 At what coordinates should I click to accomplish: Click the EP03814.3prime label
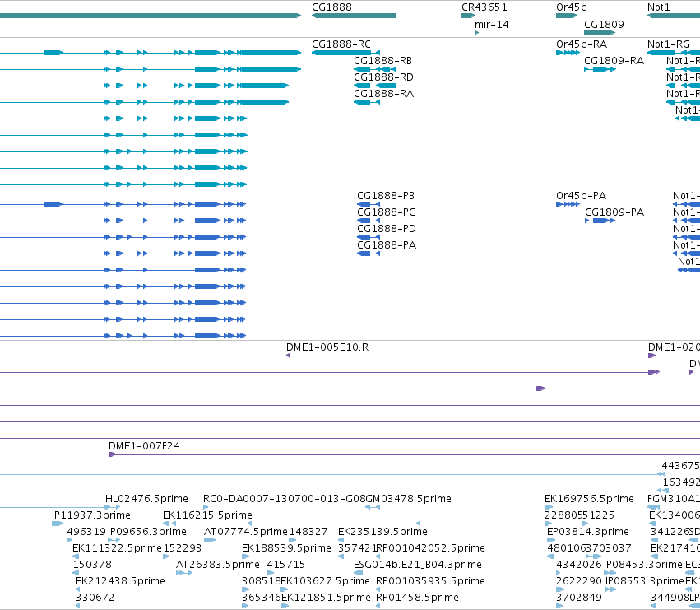click(x=588, y=532)
